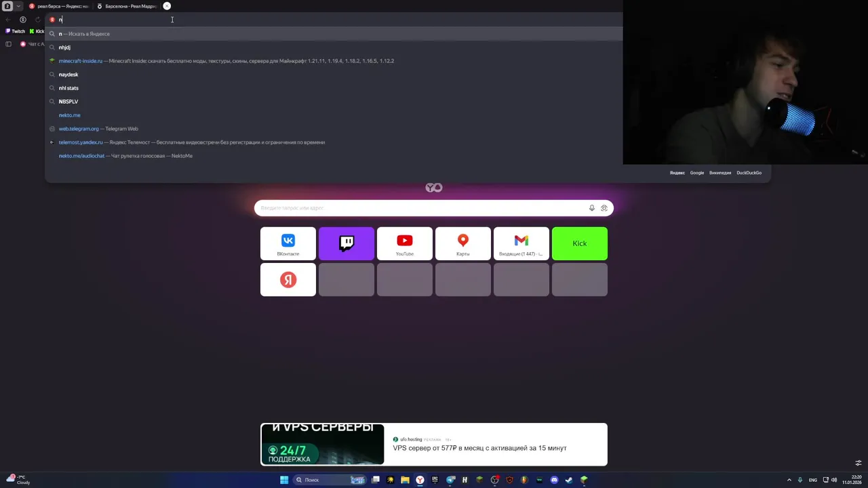
Task: Open the Карты maps tile
Action: click(x=463, y=243)
